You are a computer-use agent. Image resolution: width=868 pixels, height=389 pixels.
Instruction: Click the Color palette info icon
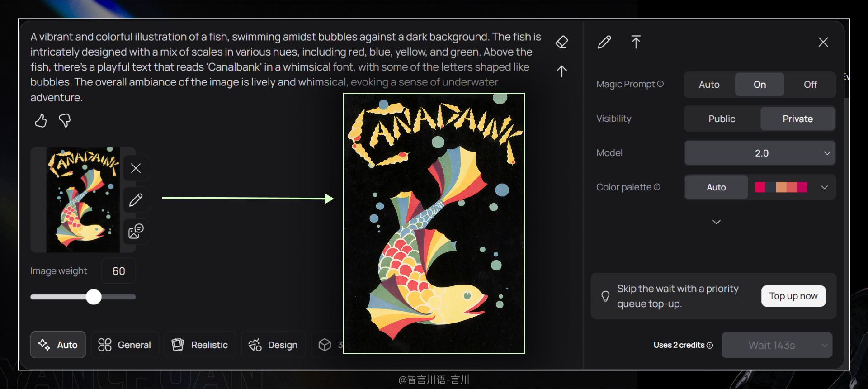pyautogui.click(x=657, y=187)
